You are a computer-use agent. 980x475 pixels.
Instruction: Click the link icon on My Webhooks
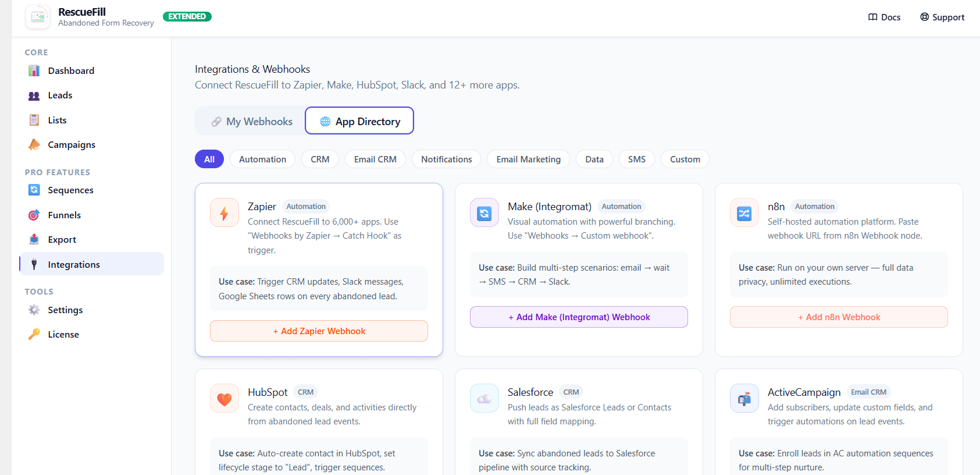216,122
